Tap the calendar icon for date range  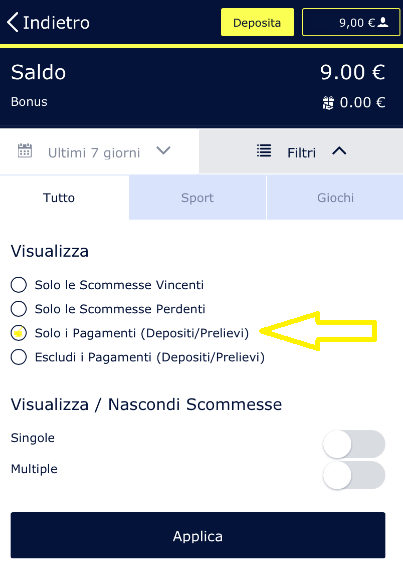pos(25,151)
